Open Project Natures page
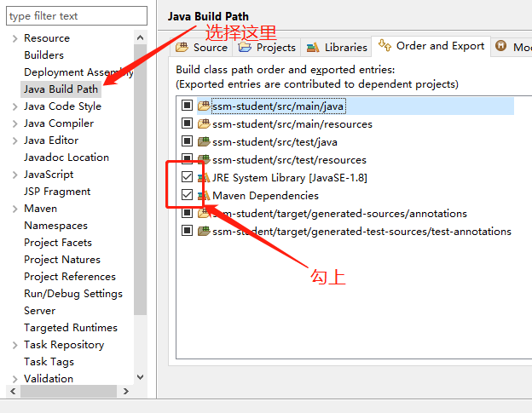The height and width of the screenshot is (413, 532). (x=62, y=260)
